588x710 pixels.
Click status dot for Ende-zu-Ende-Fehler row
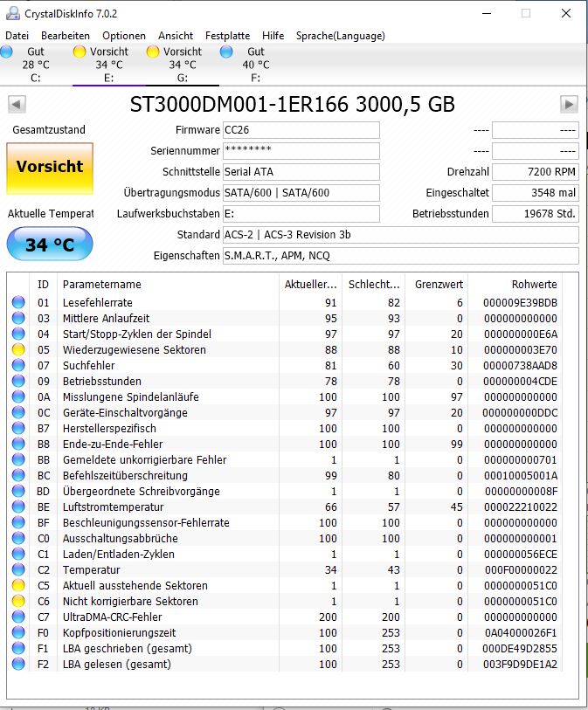[x=18, y=444]
